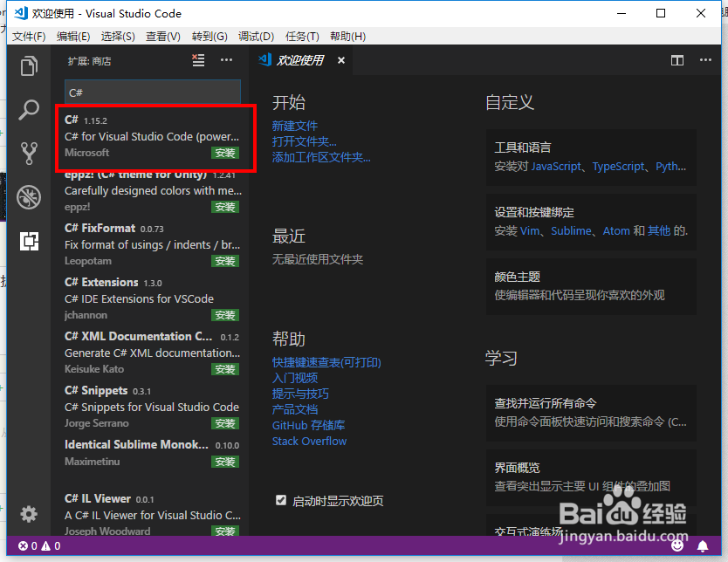The image size is (728, 562).
Task: Open the Source Control view
Action: point(29,153)
